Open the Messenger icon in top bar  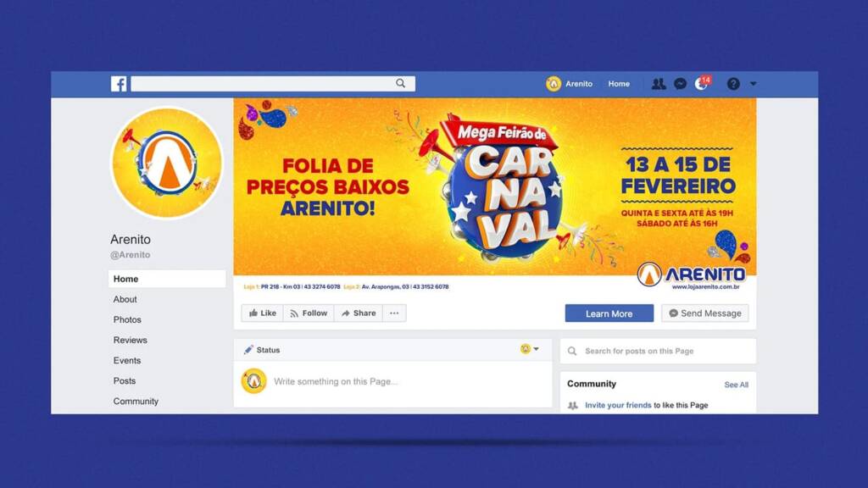tap(681, 84)
